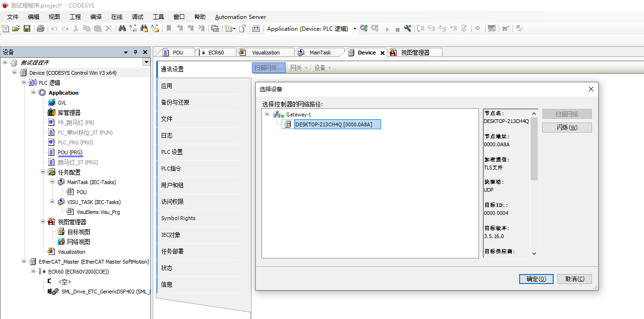This screenshot has width=644, height=319.
Task: Save project with the floppy disk icon
Action: coord(27,28)
